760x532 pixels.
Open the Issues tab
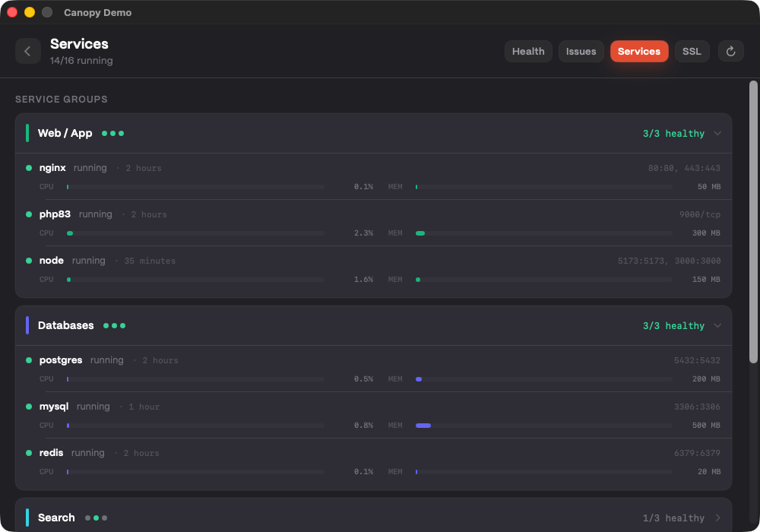coord(581,52)
